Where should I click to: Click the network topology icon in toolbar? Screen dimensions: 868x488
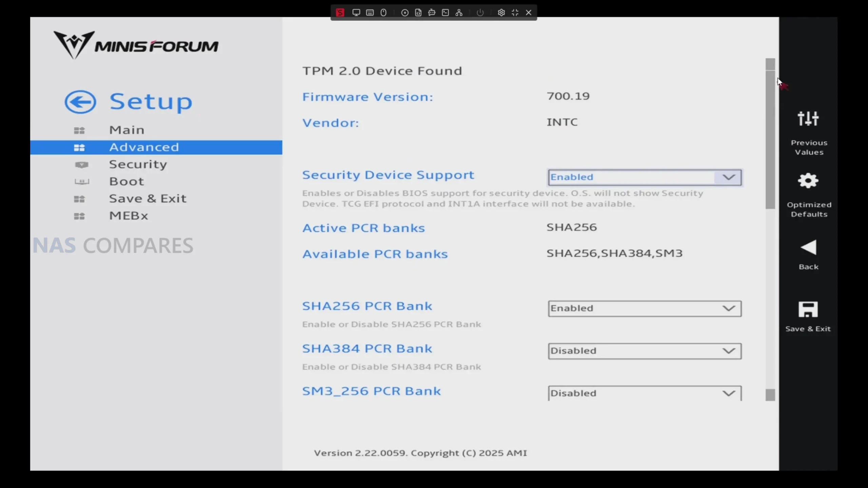[x=459, y=13]
